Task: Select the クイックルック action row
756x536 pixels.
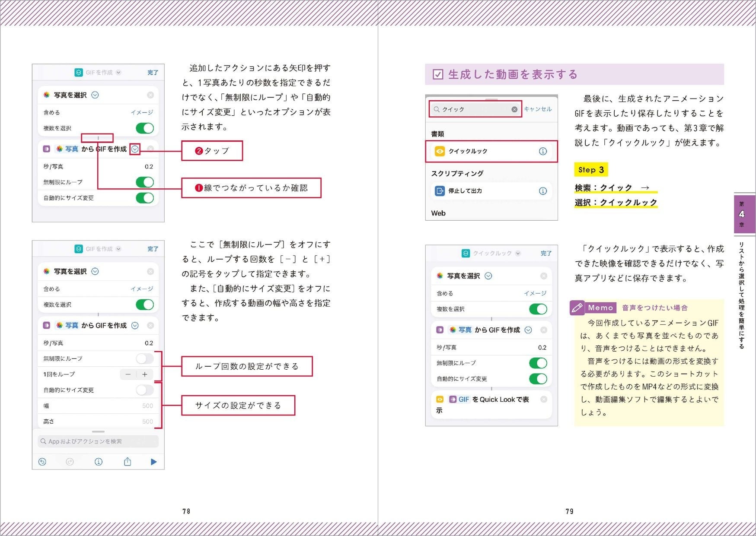Action: coord(491,151)
